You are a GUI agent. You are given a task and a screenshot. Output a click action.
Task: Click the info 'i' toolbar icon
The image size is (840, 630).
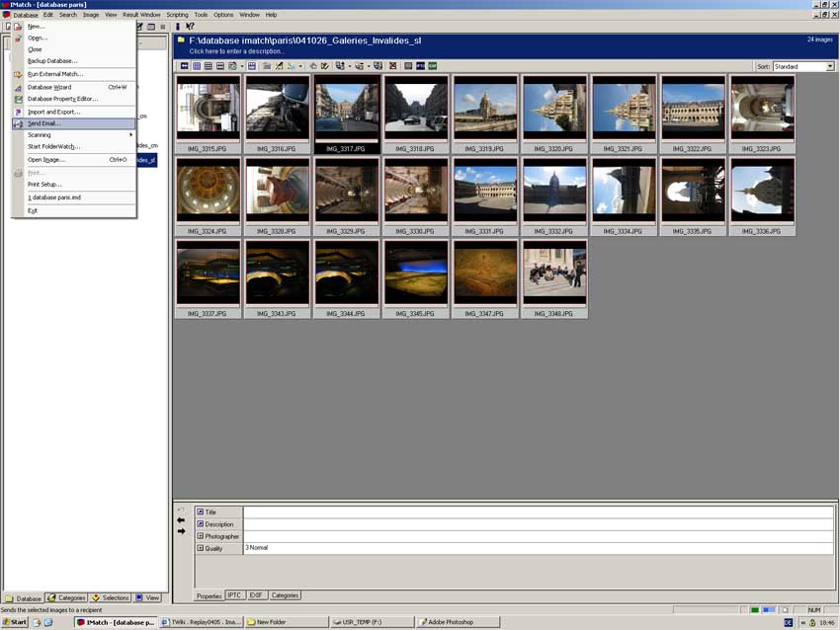click(x=178, y=27)
